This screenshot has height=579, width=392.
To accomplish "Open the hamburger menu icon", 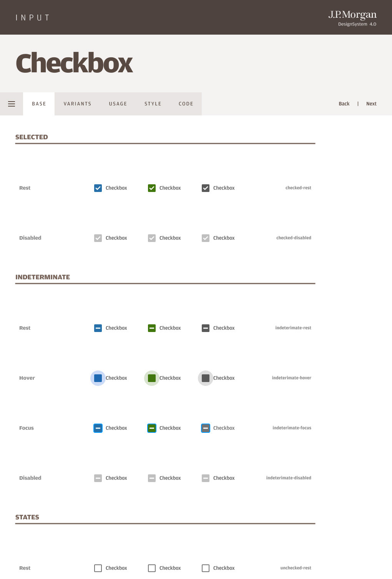I will point(12,104).
